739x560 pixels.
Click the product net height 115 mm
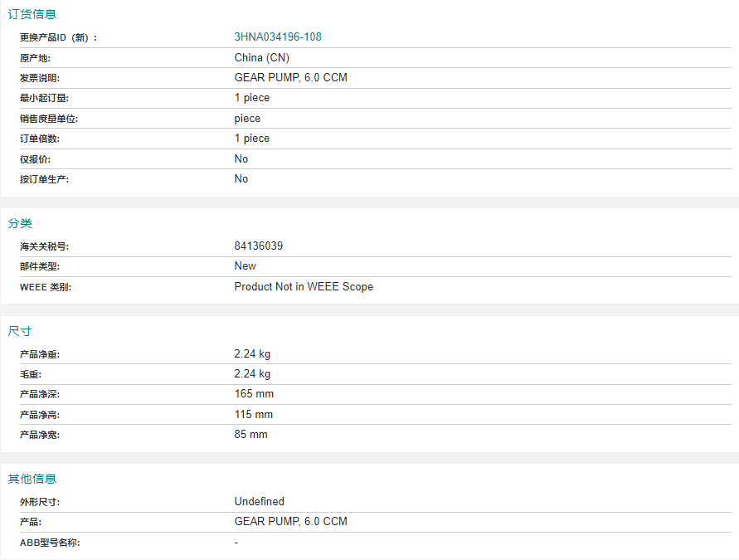[254, 414]
